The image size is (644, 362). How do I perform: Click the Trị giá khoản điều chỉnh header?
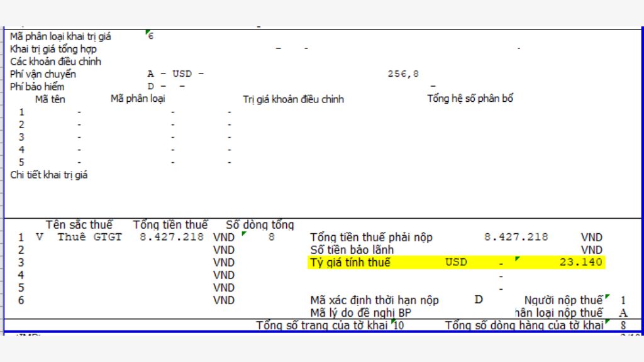[x=293, y=99]
